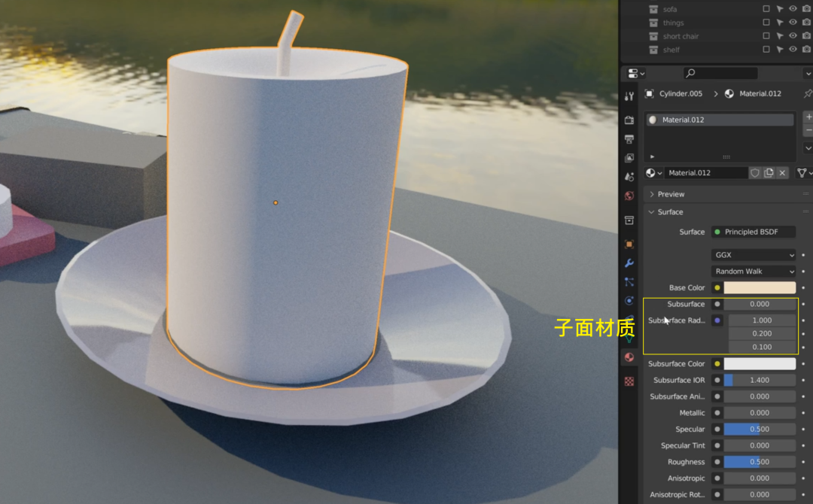This screenshot has height=504, width=813.
Task: Expand the material slot list arrow
Action: (652, 156)
